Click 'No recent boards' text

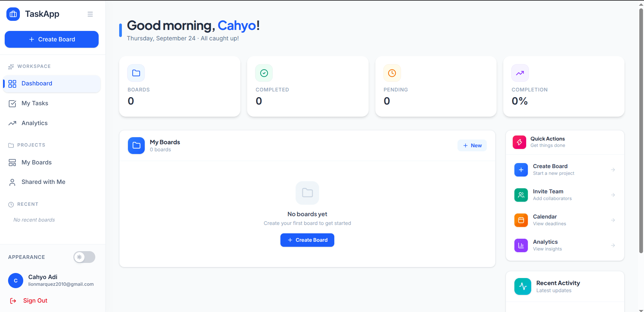(34, 220)
